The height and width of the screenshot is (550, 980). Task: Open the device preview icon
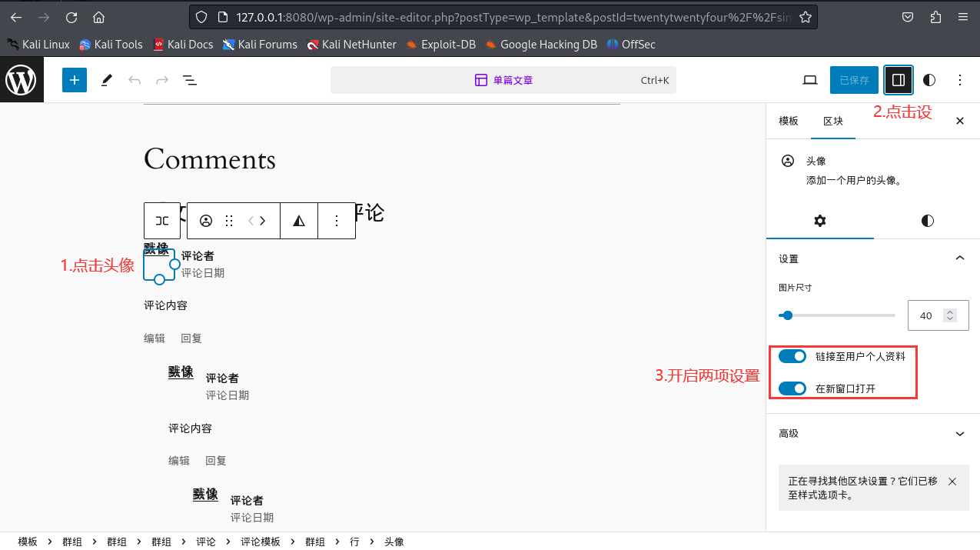coord(809,80)
